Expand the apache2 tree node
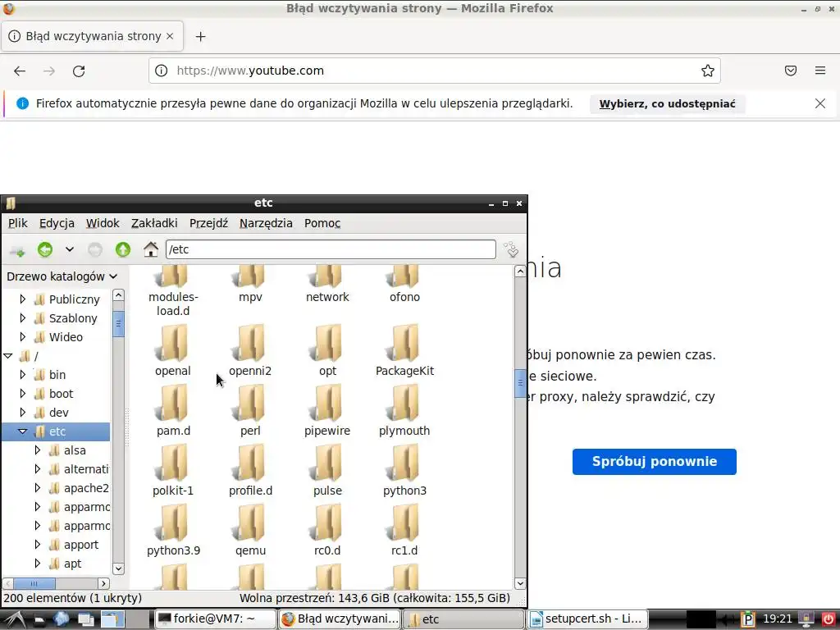Image resolution: width=840 pixels, height=630 pixels. (38, 487)
